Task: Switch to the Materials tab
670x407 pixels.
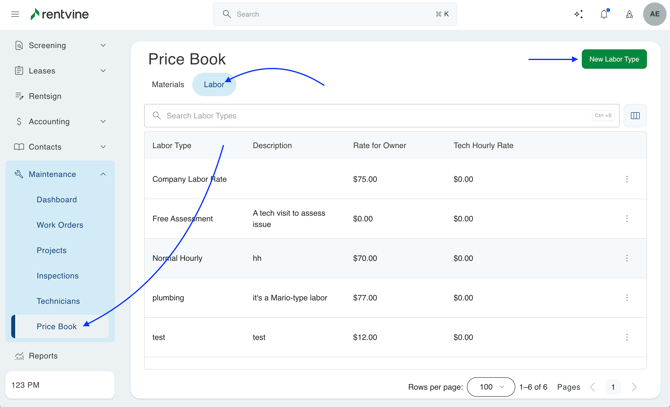Action: pyautogui.click(x=168, y=85)
